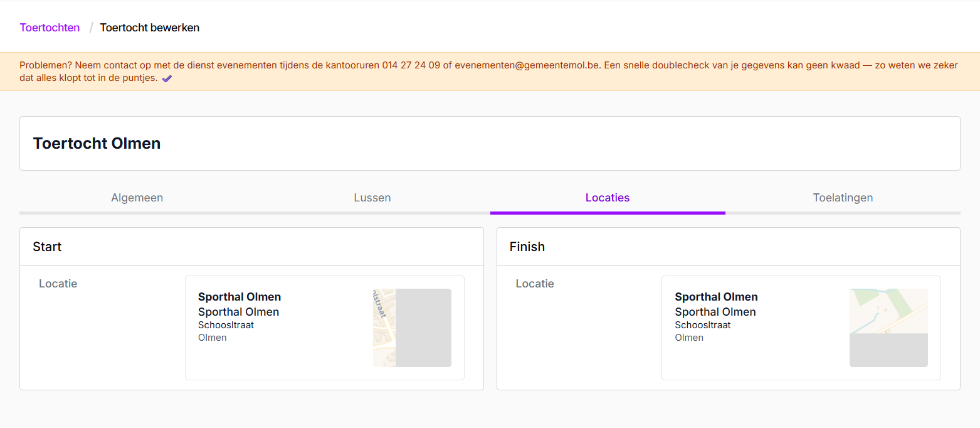Click the Locatie label under Finish
980x428 pixels.
pos(534,284)
